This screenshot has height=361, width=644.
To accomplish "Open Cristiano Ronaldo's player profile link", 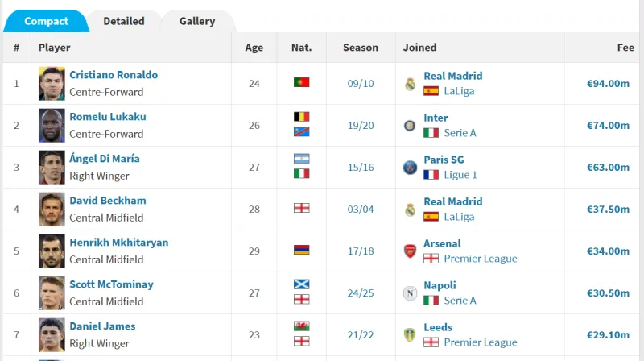I will click(x=114, y=75).
